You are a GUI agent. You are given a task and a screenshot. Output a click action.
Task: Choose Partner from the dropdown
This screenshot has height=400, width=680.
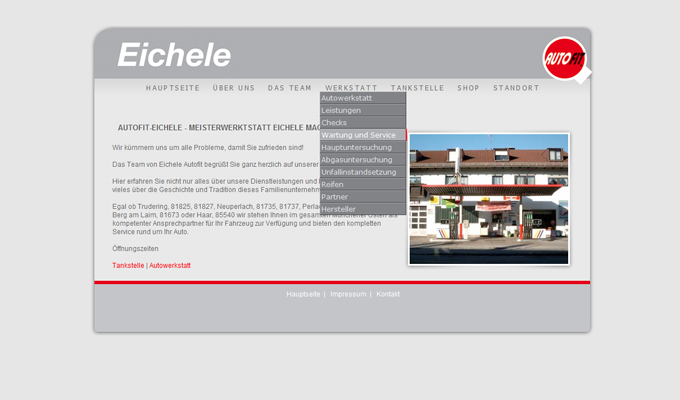(x=363, y=197)
